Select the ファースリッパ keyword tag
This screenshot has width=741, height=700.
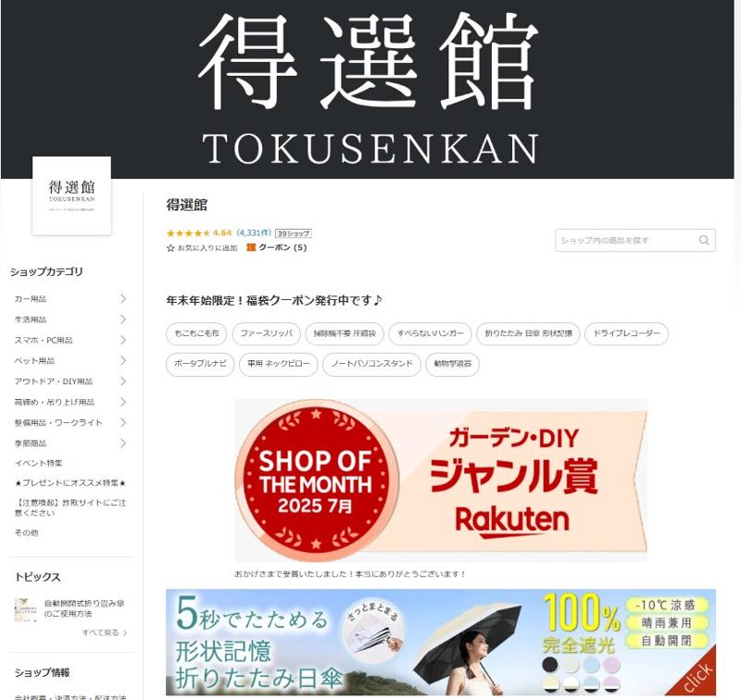pyautogui.click(x=267, y=333)
